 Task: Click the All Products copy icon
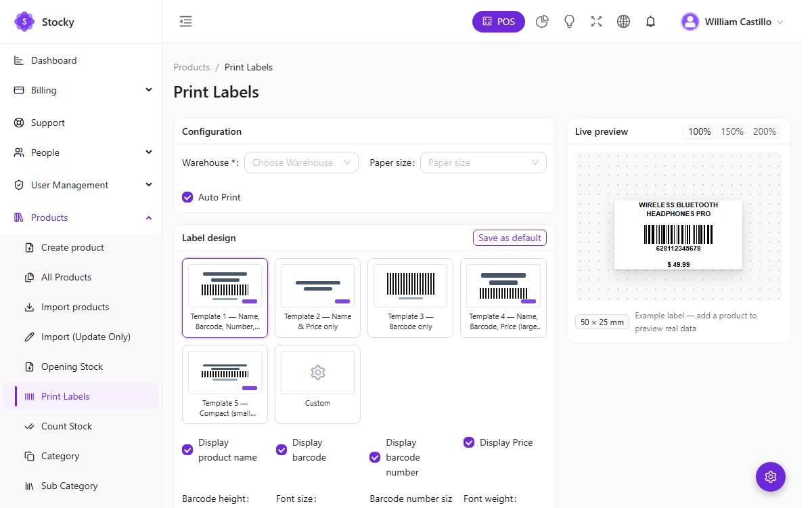29,277
